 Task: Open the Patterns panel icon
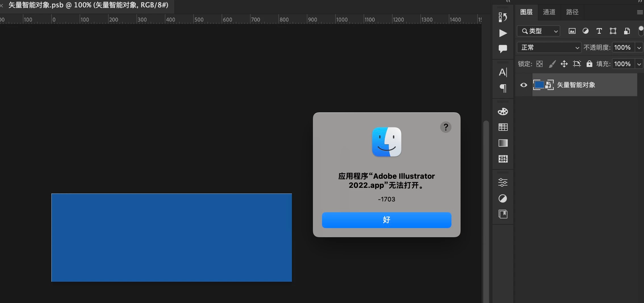tap(503, 159)
